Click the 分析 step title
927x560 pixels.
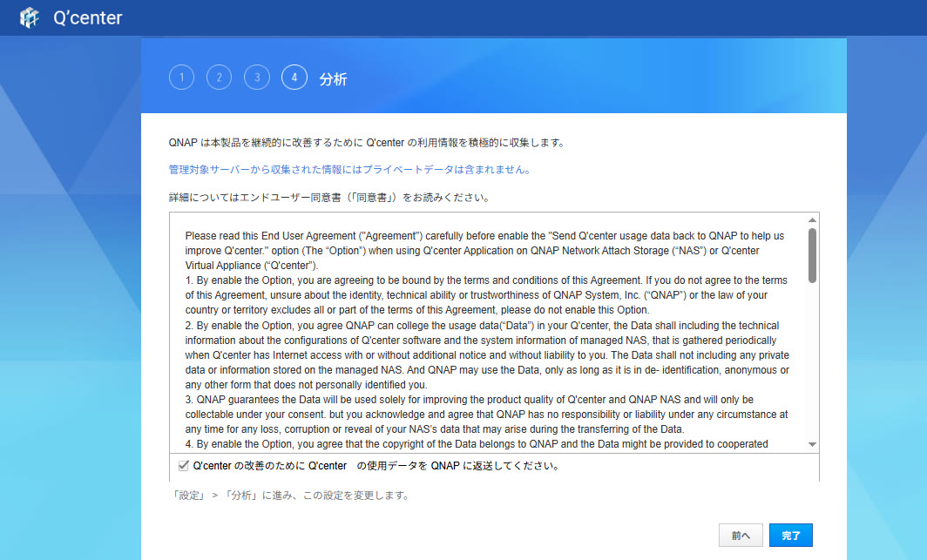coord(333,79)
